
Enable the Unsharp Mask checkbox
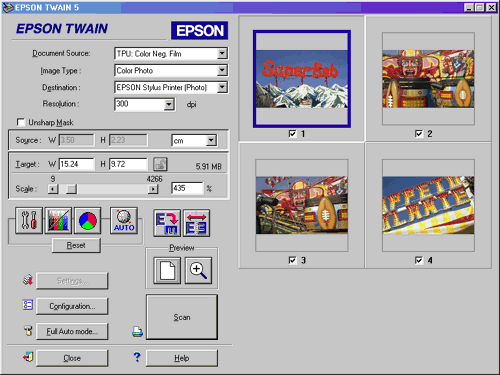click(x=21, y=122)
